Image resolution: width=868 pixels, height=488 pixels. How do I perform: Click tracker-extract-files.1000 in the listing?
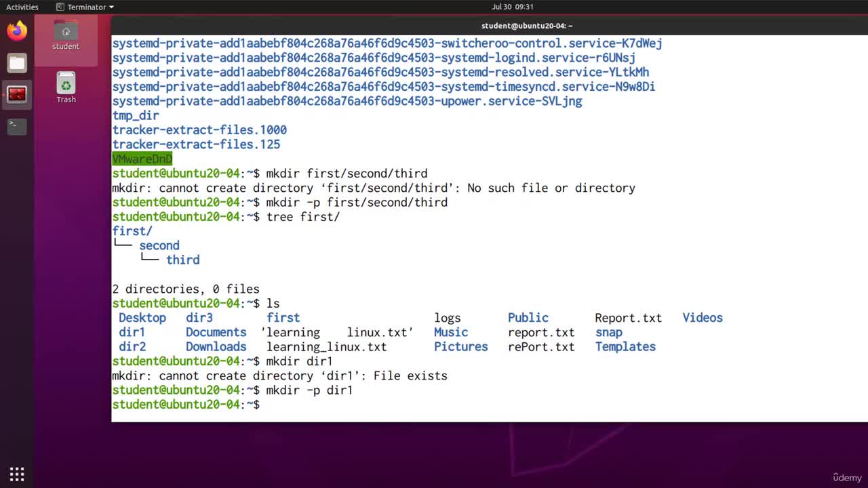(199, 129)
